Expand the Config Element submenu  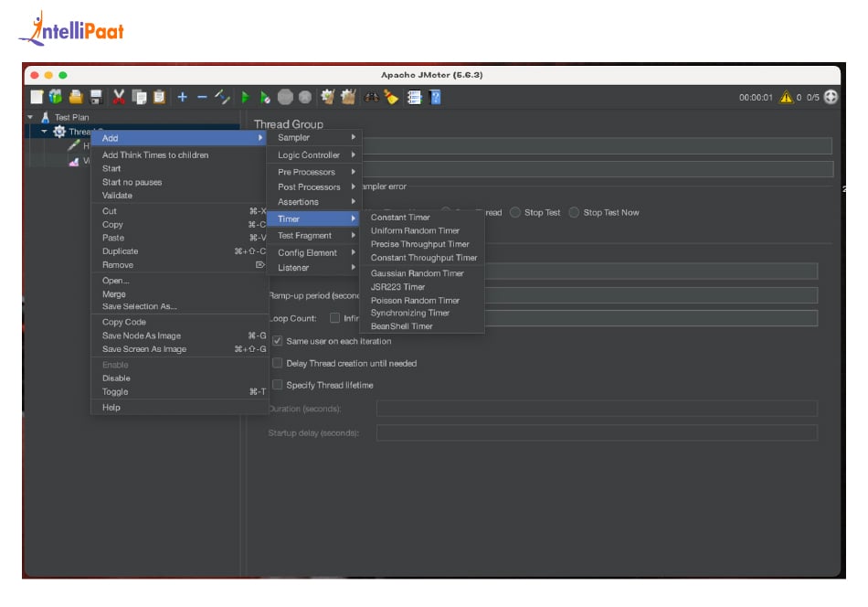pos(314,253)
